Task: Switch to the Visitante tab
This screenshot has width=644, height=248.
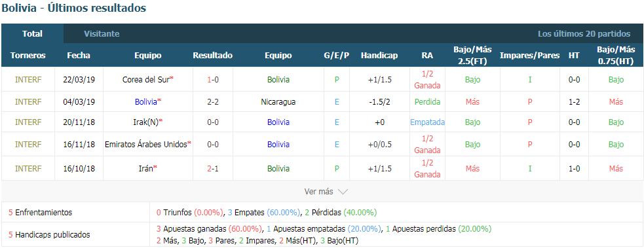Action: click(102, 33)
